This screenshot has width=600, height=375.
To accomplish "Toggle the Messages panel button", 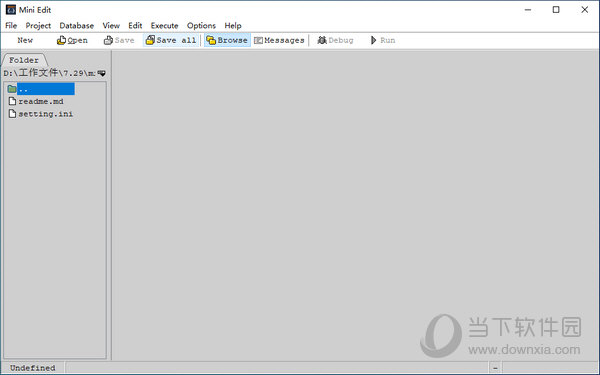I will (279, 40).
